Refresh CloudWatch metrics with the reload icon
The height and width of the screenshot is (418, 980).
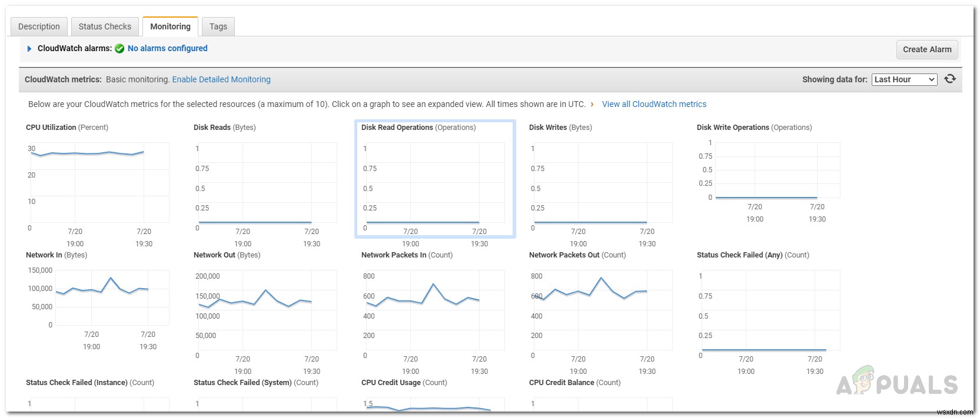pyautogui.click(x=950, y=79)
